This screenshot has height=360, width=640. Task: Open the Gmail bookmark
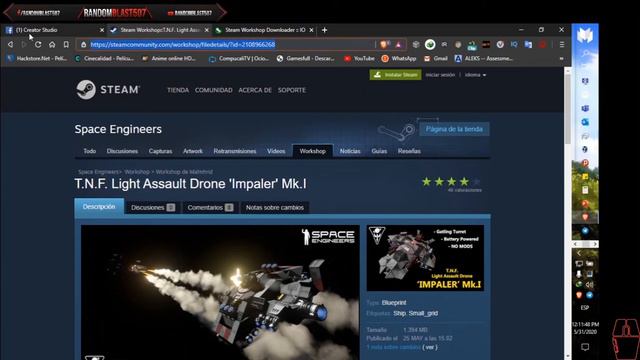(x=436, y=58)
